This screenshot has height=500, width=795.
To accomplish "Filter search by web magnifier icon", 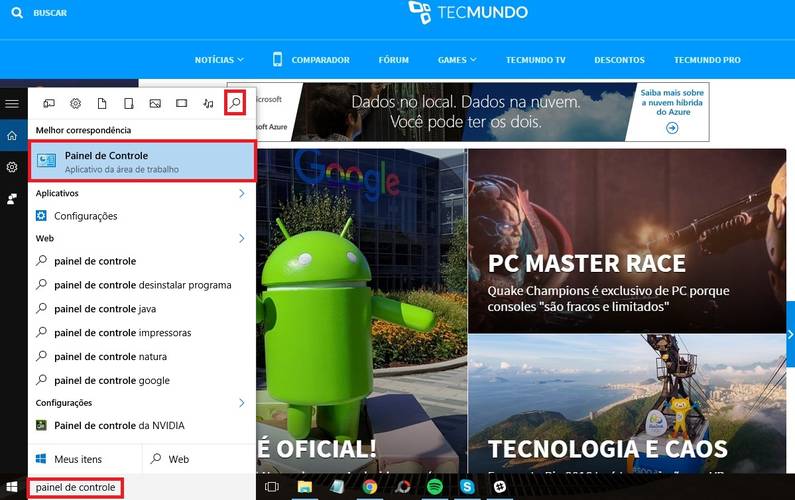I will coord(235,103).
